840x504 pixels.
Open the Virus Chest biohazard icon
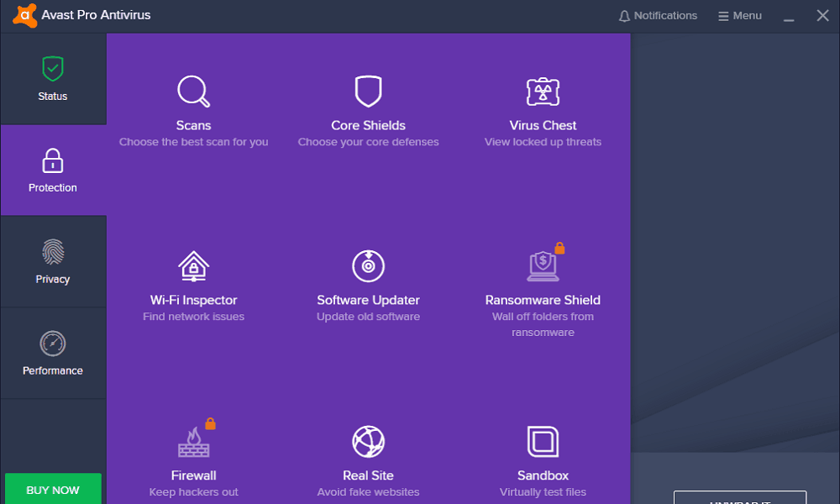543,92
